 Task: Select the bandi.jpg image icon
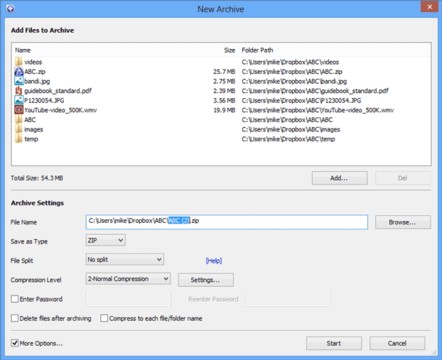[19, 81]
